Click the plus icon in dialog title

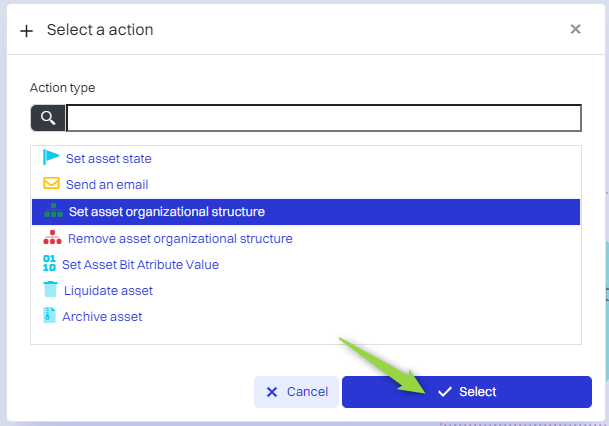pos(27,30)
